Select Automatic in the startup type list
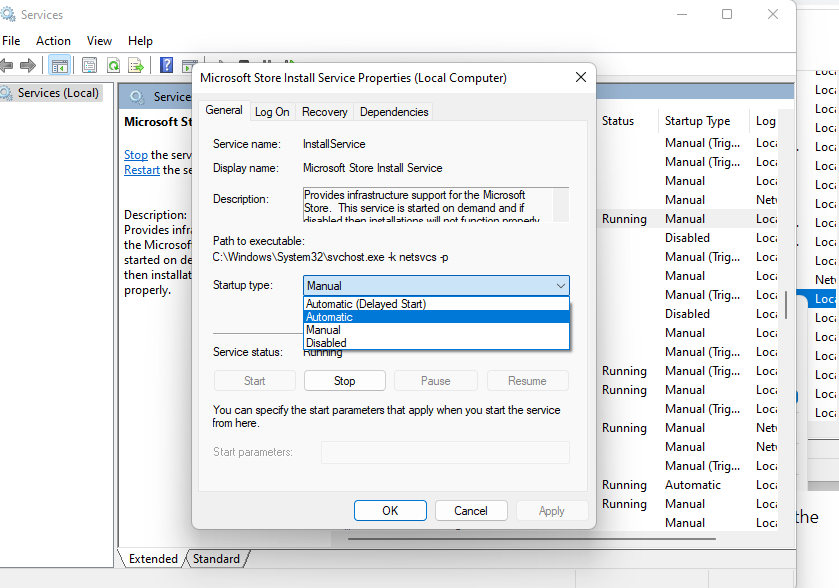The image size is (839, 588). tap(436, 317)
